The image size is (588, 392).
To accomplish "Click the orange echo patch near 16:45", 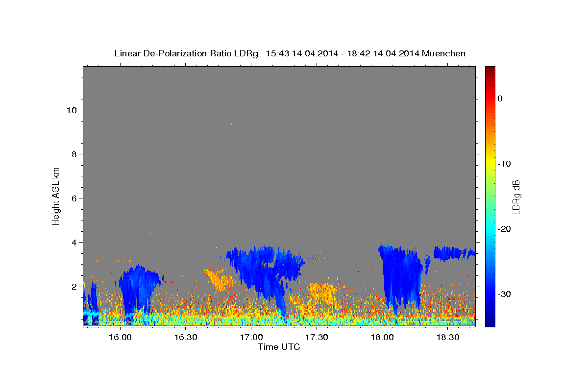I will pyautogui.click(x=220, y=280).
